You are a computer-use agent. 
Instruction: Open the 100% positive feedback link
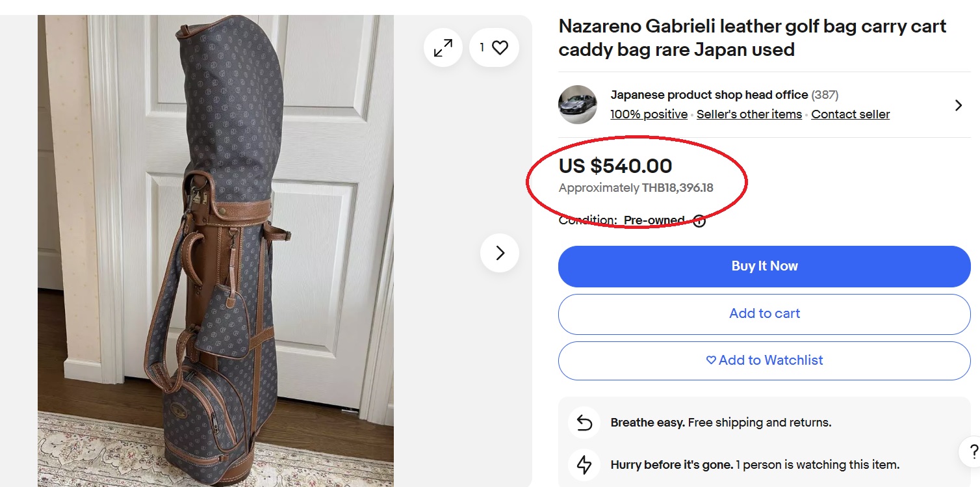point(649,114)
